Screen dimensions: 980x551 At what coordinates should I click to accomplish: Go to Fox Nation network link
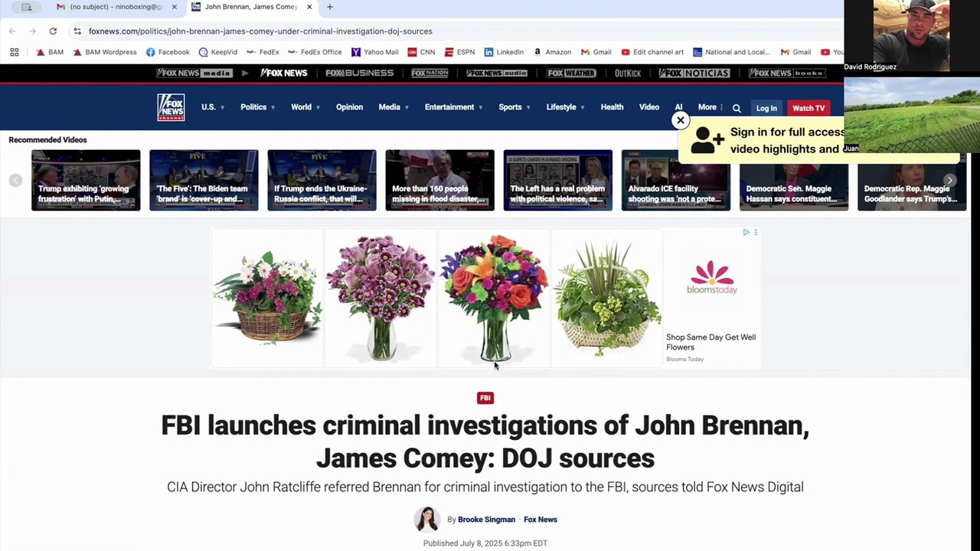click(430, 73)
